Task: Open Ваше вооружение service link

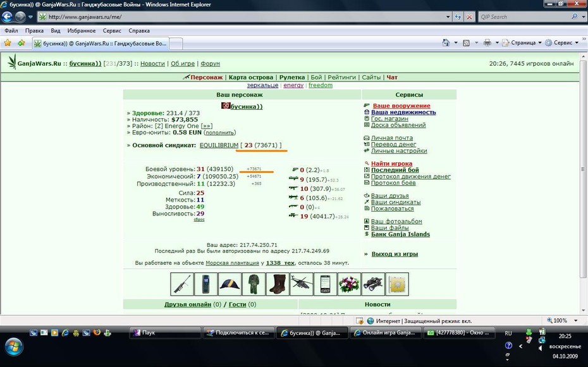Action: tap(401, 106)
